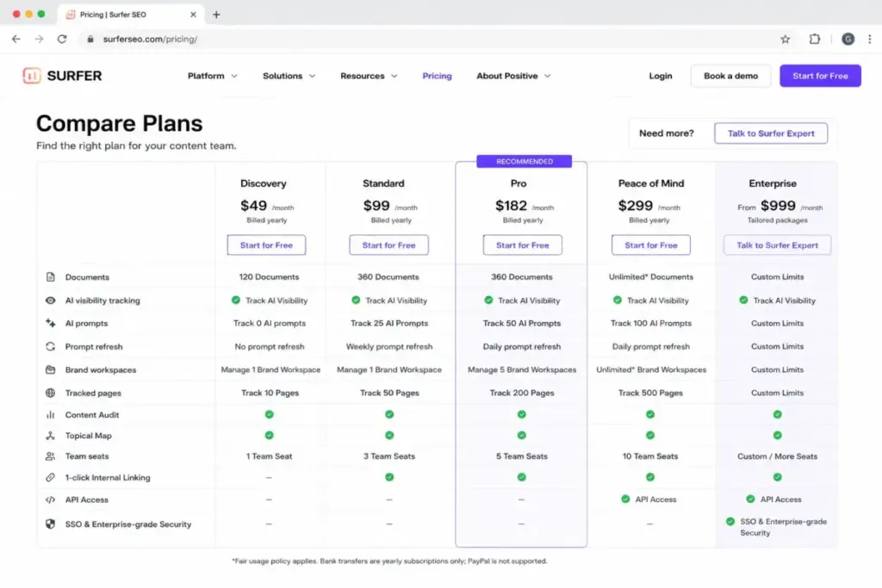882x588 pixels.
Task: Click the Prompt refresh cycle icon
Action: coord(51,346)
